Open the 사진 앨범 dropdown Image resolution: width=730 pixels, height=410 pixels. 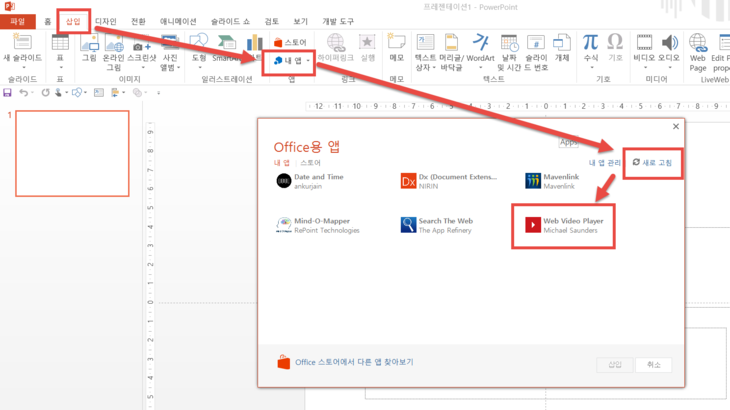tap(170, 62)
